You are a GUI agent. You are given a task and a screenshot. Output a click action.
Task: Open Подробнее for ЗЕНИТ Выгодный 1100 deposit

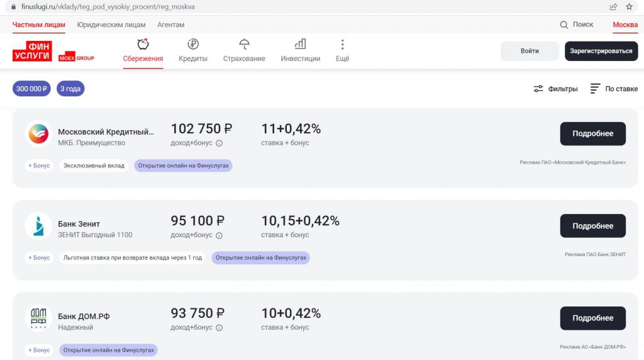click(592, 225)
